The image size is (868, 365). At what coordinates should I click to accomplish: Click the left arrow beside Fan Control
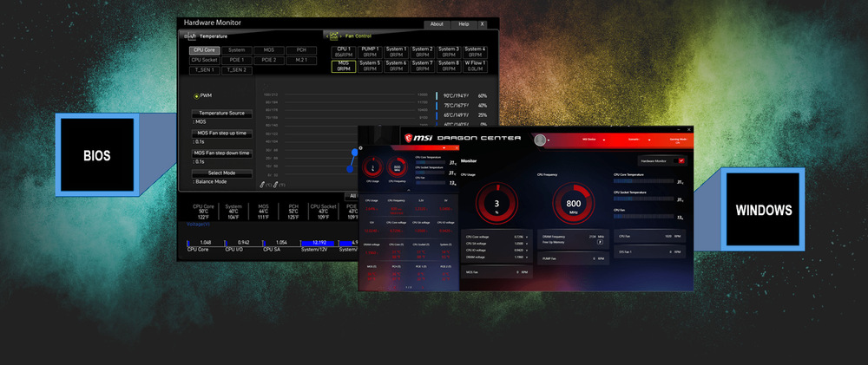click(x=326, y=36)
